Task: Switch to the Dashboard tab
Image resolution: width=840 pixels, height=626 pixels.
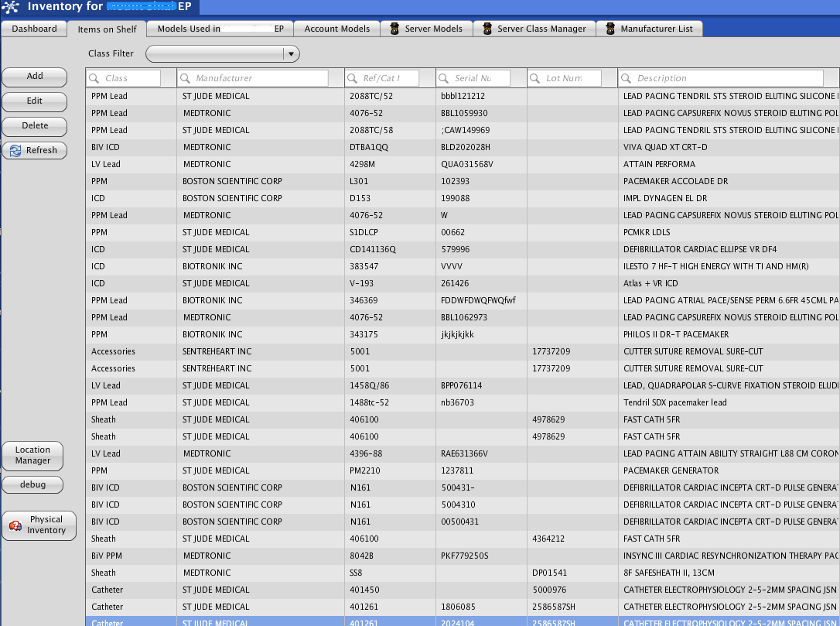Action: point(34,29)
